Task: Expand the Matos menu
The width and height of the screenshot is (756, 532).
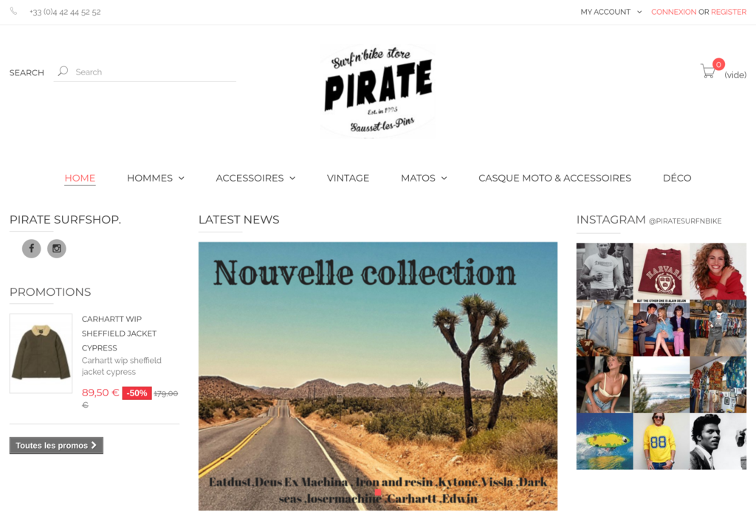Action: click(424, 179)
